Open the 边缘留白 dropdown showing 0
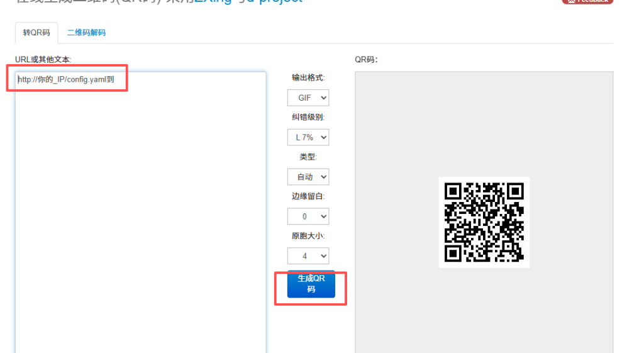 pyautogui.click(x=308, y=216)
